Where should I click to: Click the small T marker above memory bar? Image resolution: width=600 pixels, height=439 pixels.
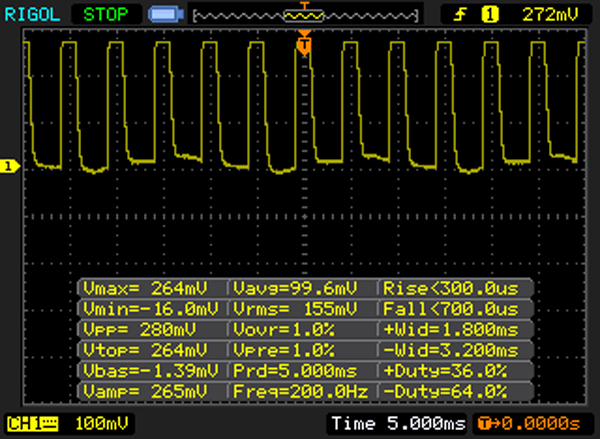click(304, 5)
